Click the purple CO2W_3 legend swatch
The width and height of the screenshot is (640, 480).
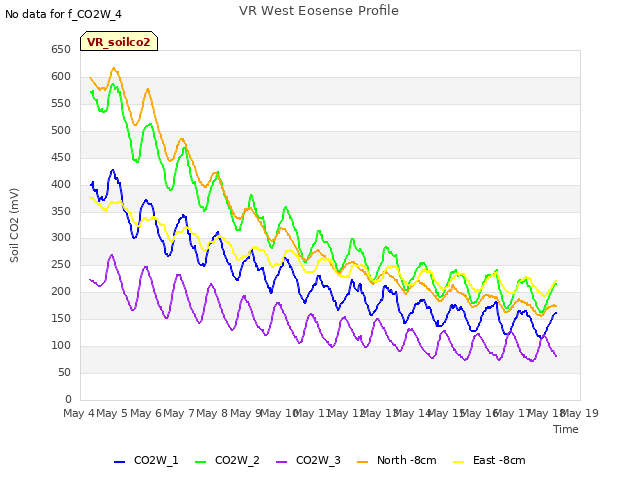(x=282, y=462)
